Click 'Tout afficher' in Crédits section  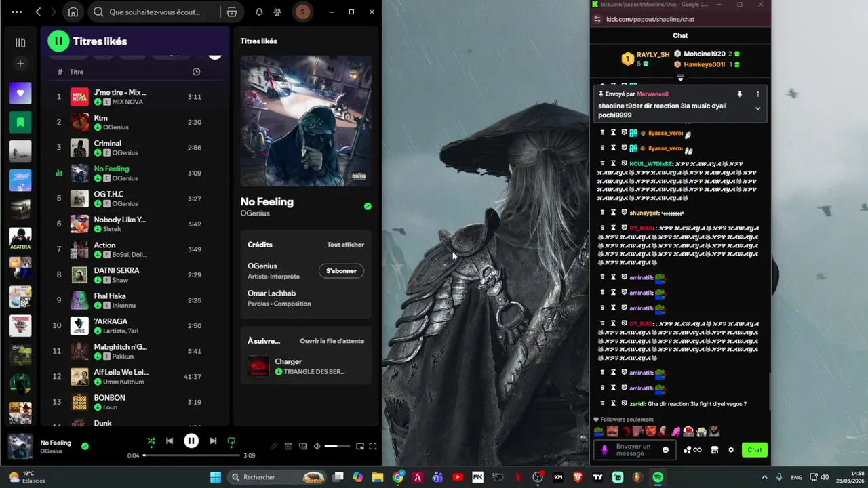(x=346, y=245)
